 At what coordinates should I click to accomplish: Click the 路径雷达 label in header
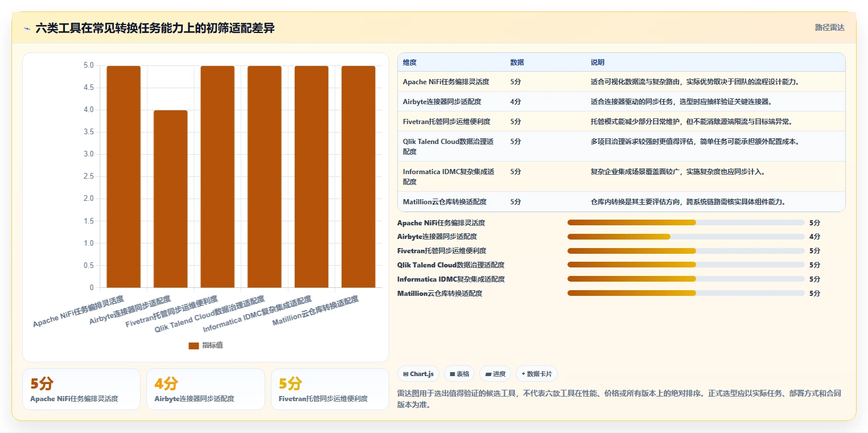[829, 27]
